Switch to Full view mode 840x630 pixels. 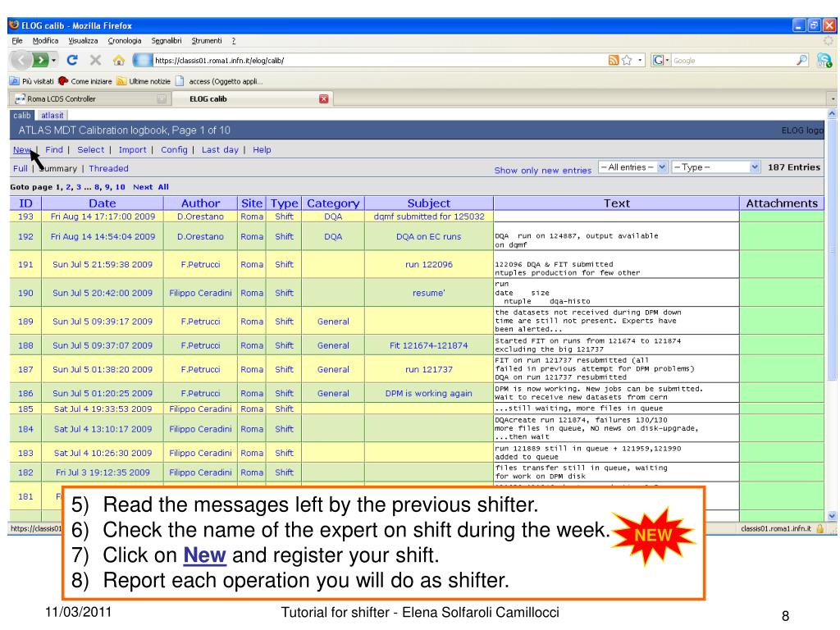[21, 168]
